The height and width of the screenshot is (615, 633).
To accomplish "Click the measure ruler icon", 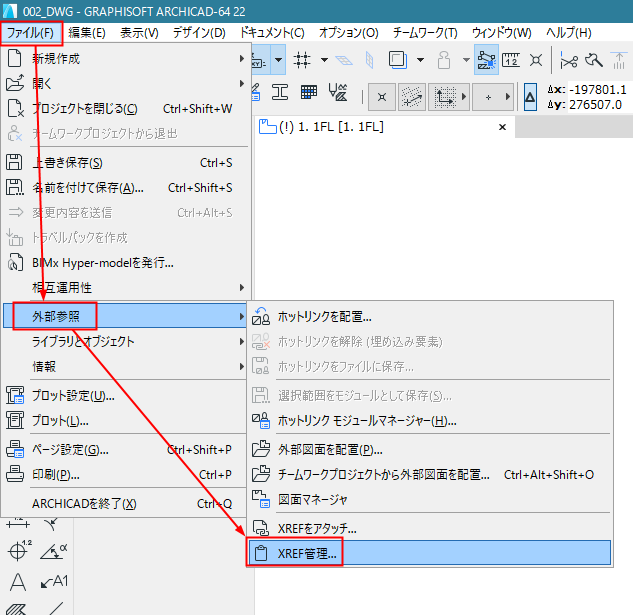I will (x=511, y=60).
